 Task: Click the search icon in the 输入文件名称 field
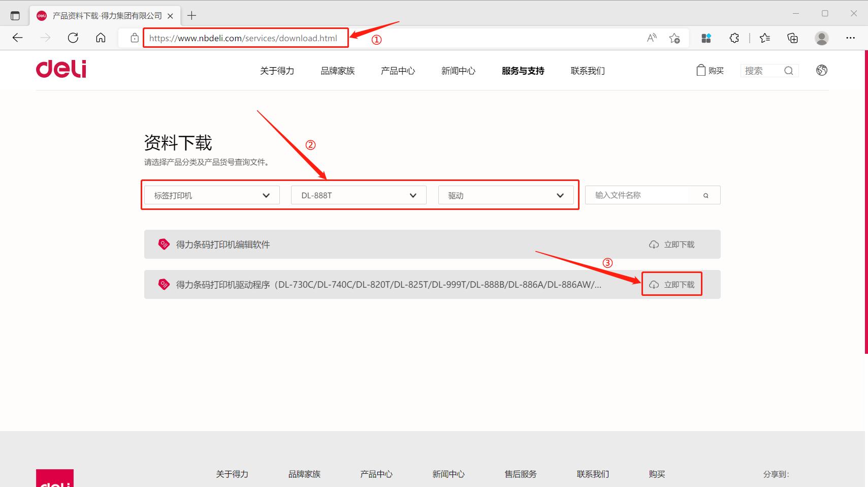[x=705, y=195]
